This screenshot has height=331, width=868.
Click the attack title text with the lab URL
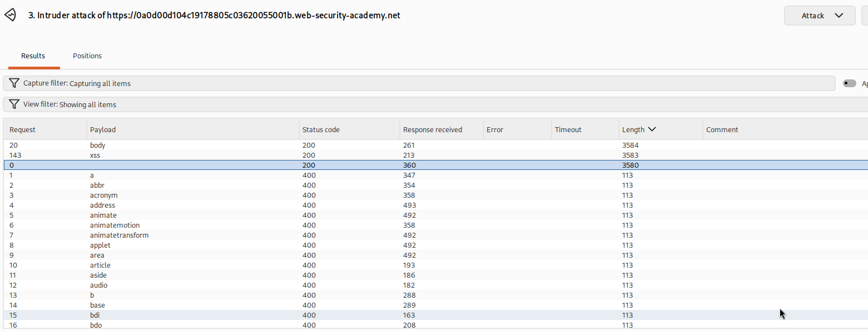pyautogui.click(x=214, y=16)
